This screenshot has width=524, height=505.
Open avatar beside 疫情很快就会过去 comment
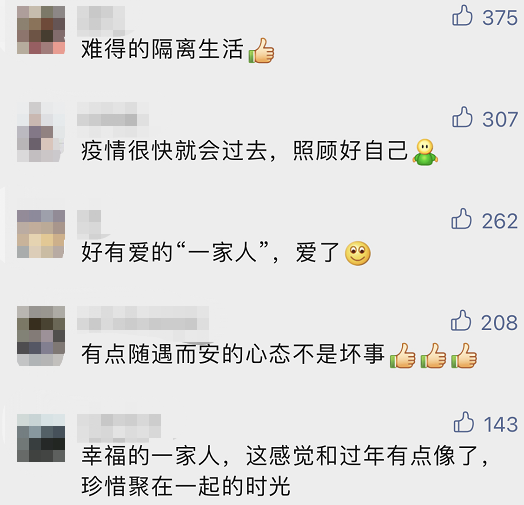coord(41,132)
